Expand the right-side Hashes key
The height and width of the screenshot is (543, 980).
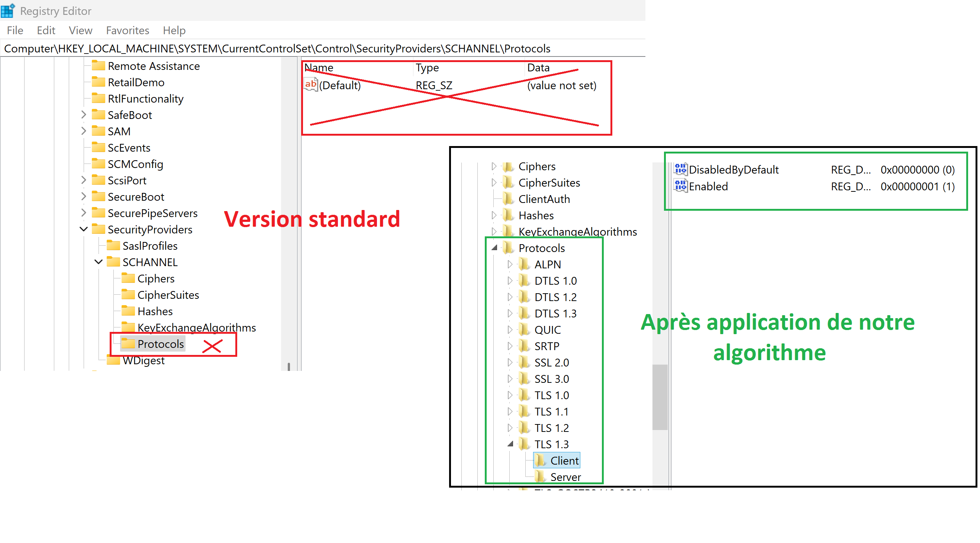[494, 215]
